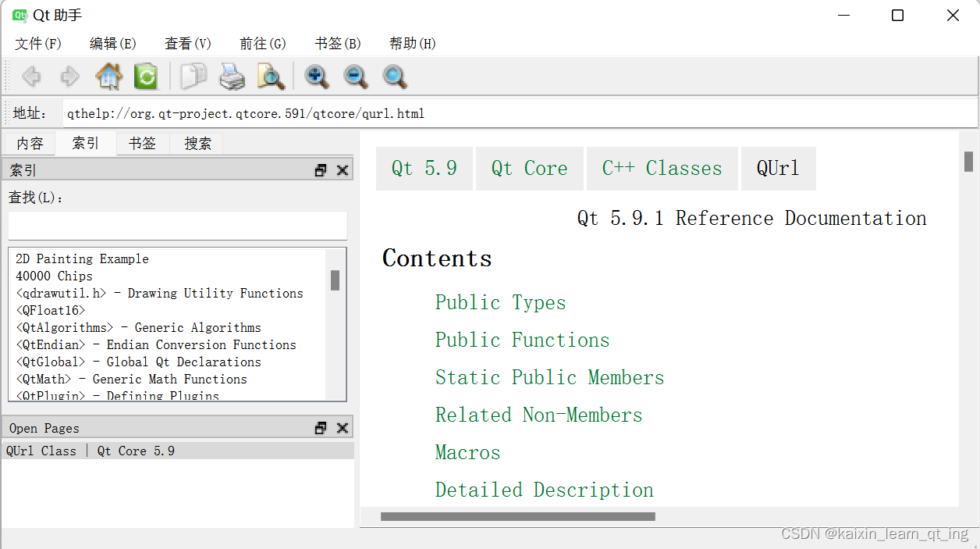980x549 pixels.
Task: Print the page using printer icon
Action: [x=232, y=77]
